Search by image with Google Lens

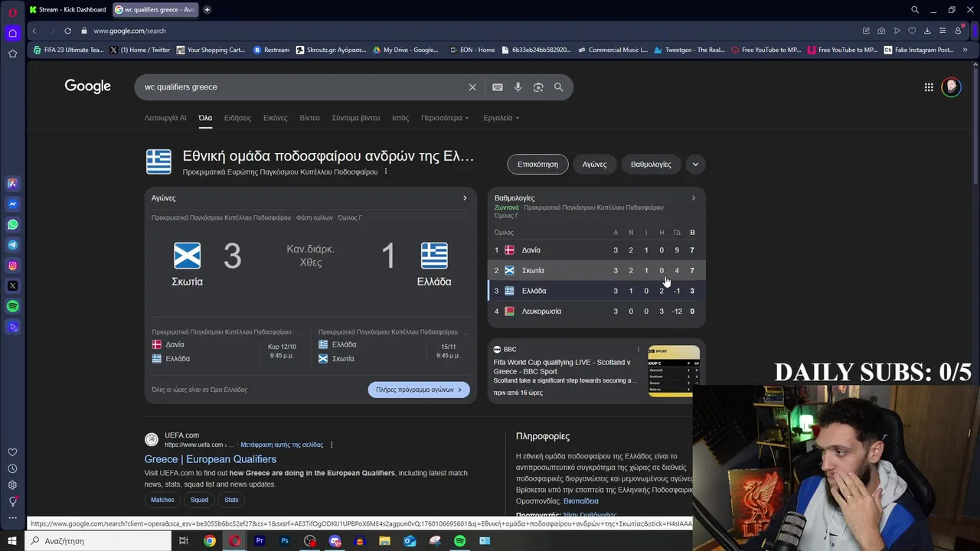[538, 87]
